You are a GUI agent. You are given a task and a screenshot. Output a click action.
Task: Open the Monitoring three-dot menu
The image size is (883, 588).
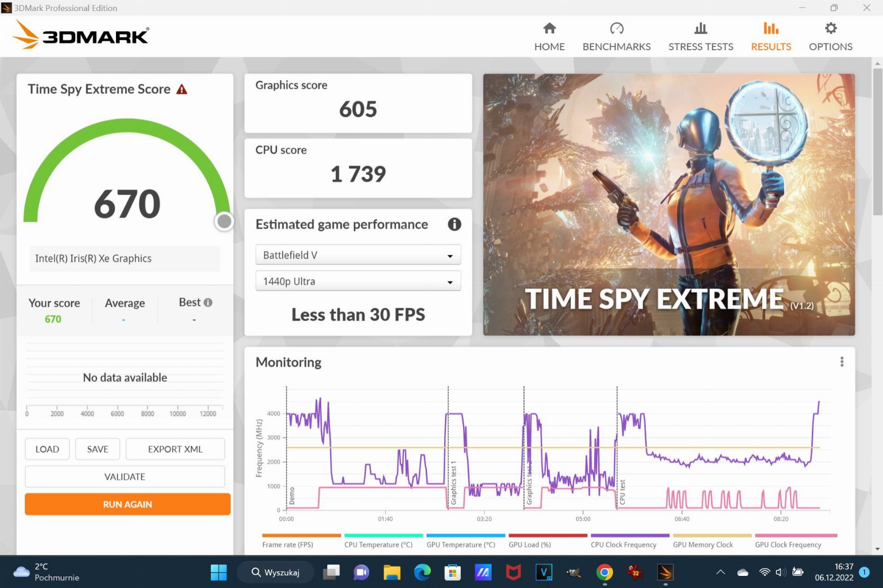click(842, 362)
